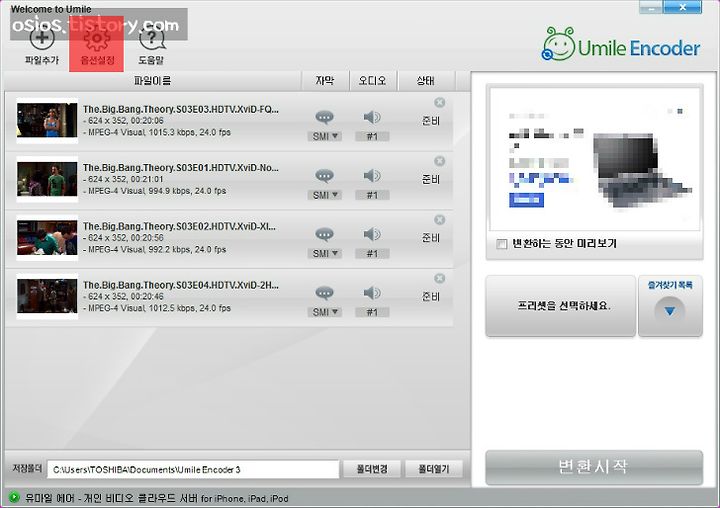Click file name The.Big.Bang.Theory.S03E03.HDTV.XviD-FQ...
The height and width of the screenshot is (508, 720).
[x=180, y=109]
